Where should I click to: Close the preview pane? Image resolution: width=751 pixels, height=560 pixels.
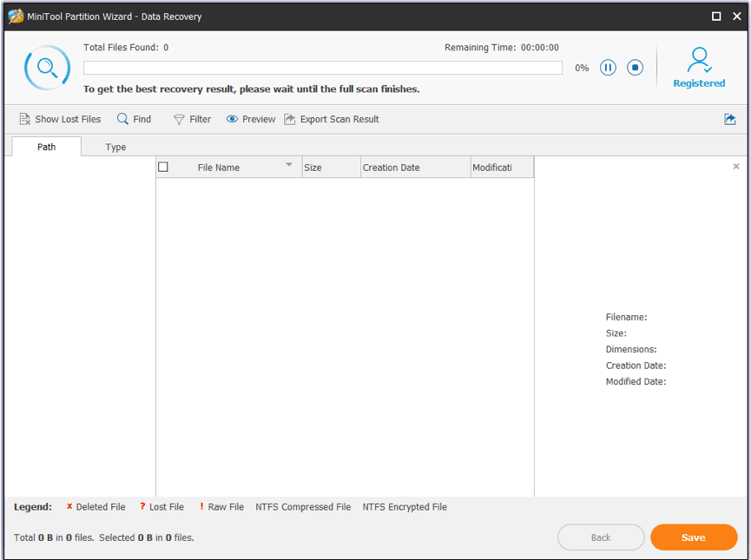[736, 166]
